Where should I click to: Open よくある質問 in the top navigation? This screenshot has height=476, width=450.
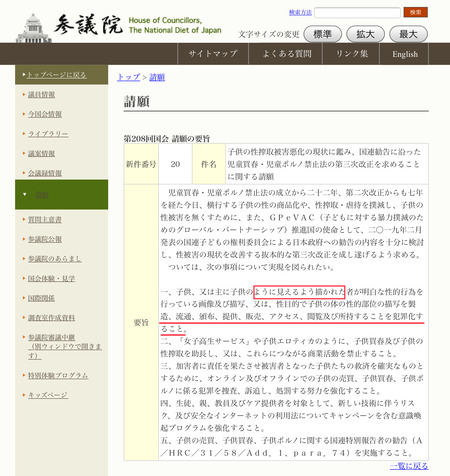286,54
